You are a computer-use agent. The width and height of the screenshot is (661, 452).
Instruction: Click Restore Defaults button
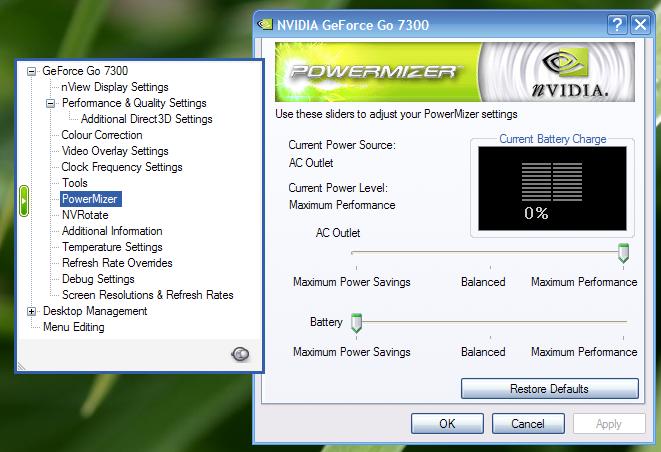click(550, 388)
